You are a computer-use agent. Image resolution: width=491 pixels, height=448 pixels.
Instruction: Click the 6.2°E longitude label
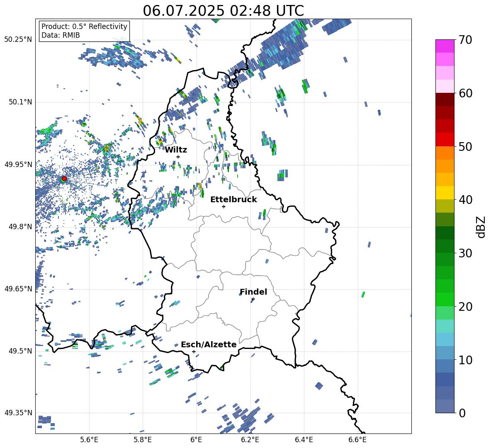250,440
